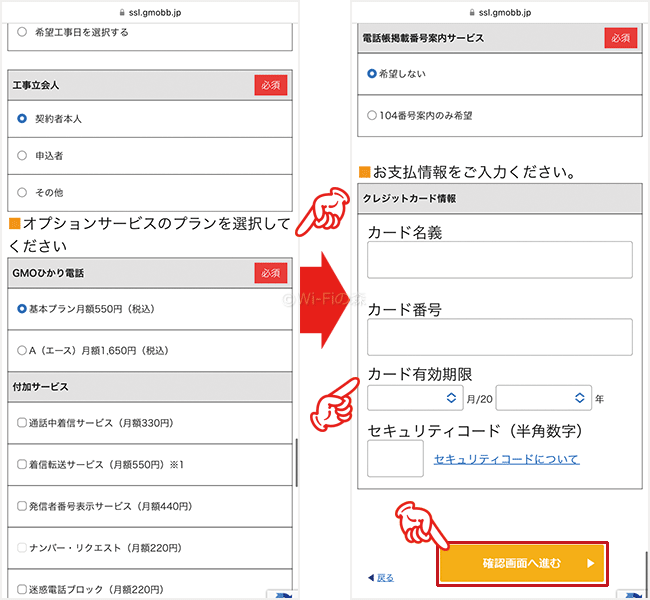The height and width of the screenshot is (600, 650).
Task: Click 必須 badge beside 工事立会人
Action: tap(271, 85)
